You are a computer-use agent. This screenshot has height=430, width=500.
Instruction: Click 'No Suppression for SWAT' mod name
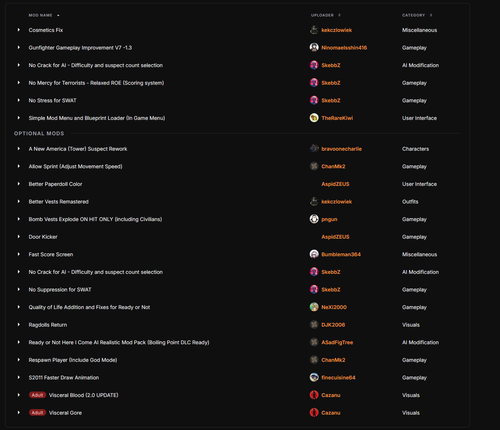click(x=60, y=290)
